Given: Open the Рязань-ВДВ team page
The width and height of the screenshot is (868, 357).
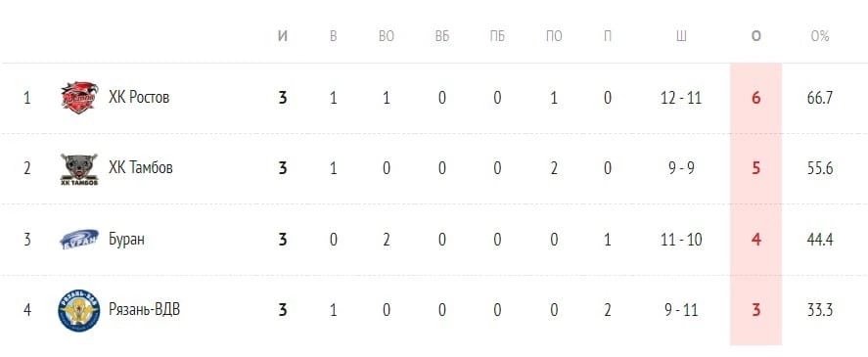Looking at the screenshot, I should click(x=145, y=309).
